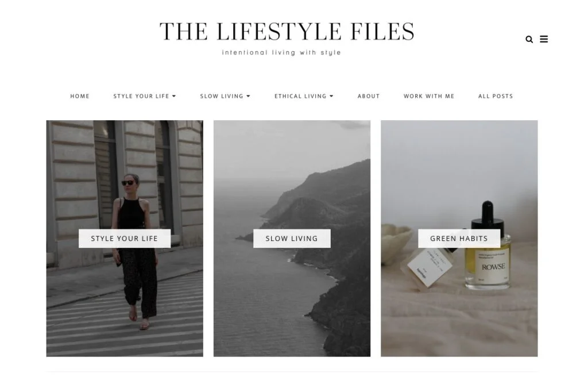
Task: Go to the Home menu item
Action: point(80,96)
